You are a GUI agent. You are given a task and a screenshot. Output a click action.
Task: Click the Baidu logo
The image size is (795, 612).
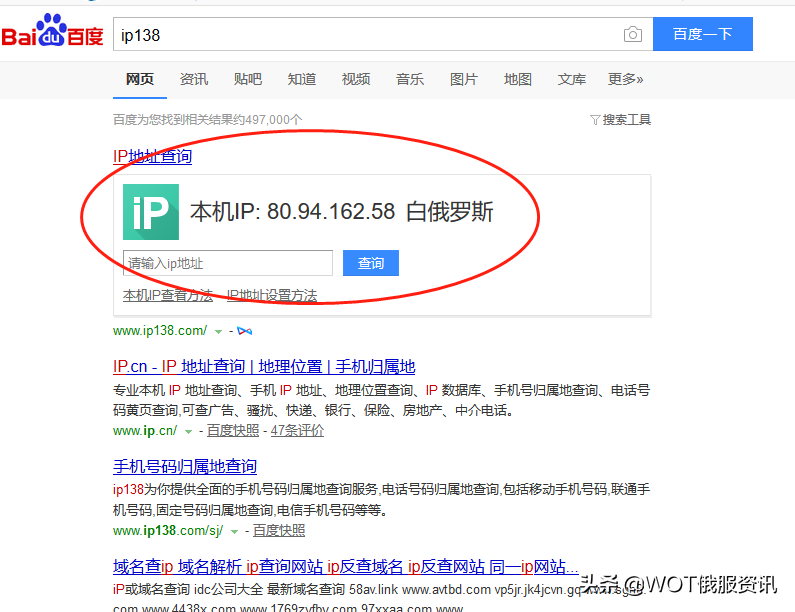click(x=52, y=34)
